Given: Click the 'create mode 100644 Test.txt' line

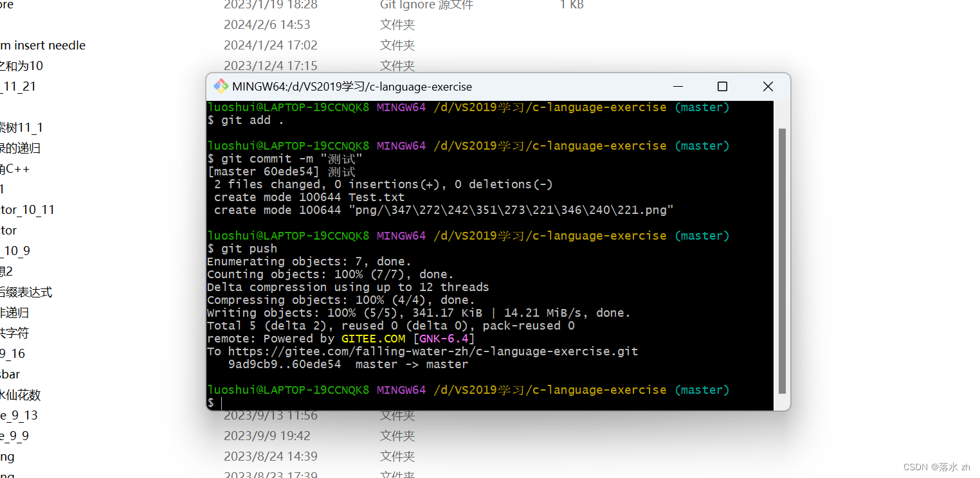Looking at the screenshot, I should [x=309, y=197].
